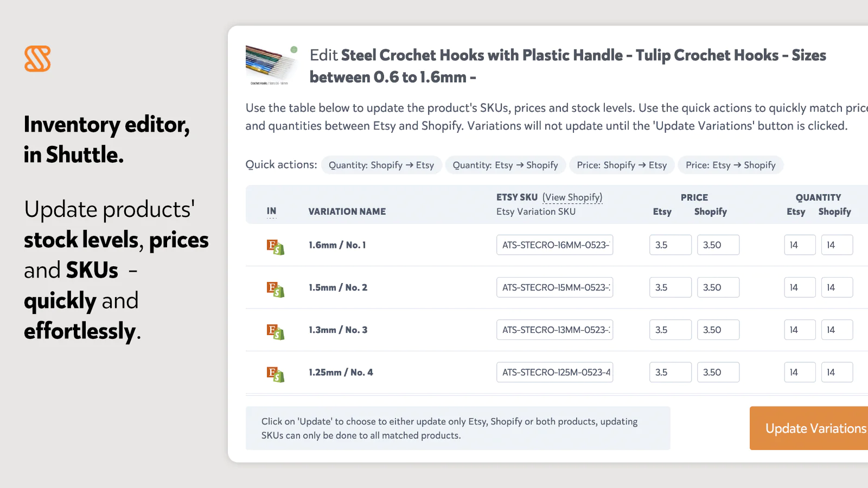Click the Etsy/Shopify icon for 1.3mm / No. 3
The image size is (868, 488).
(x=275, y=331)
